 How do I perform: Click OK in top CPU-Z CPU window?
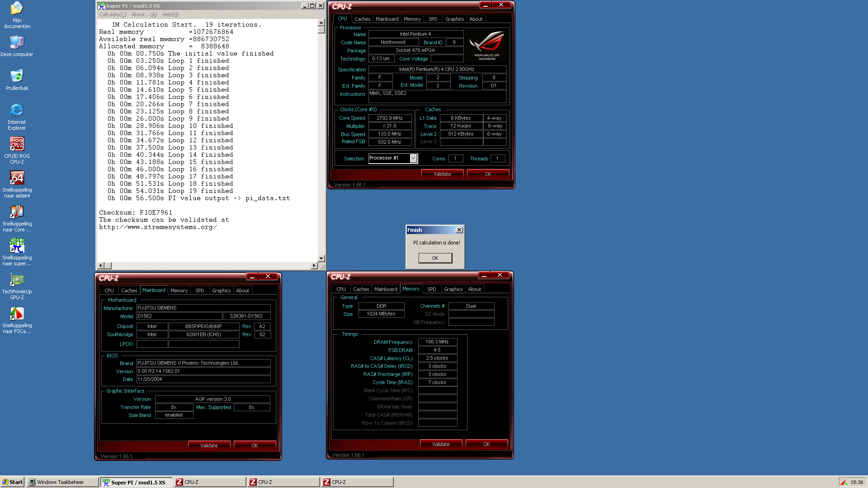(488, 174)
